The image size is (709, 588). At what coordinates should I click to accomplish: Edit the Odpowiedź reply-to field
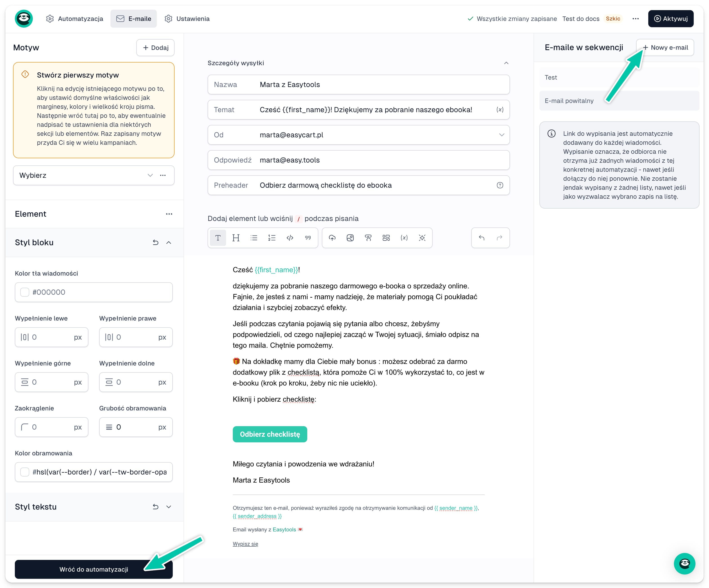click(359, 160)
